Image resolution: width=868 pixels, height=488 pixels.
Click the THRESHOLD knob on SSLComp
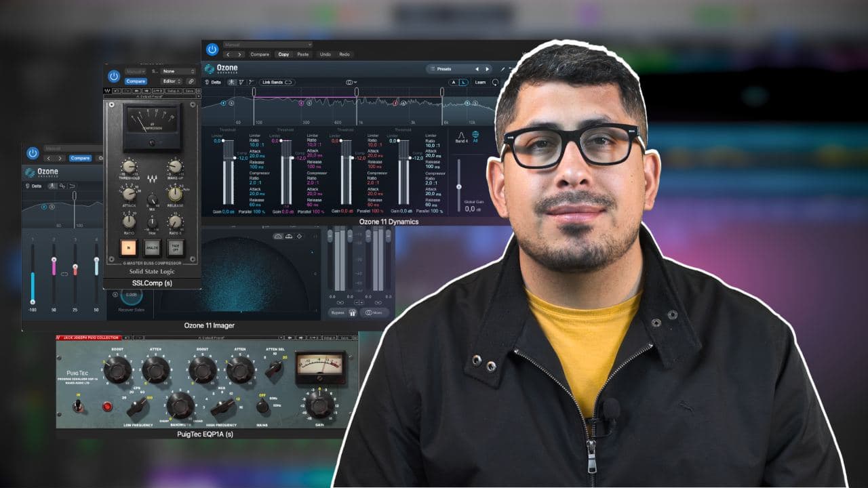tap(129, 166)
